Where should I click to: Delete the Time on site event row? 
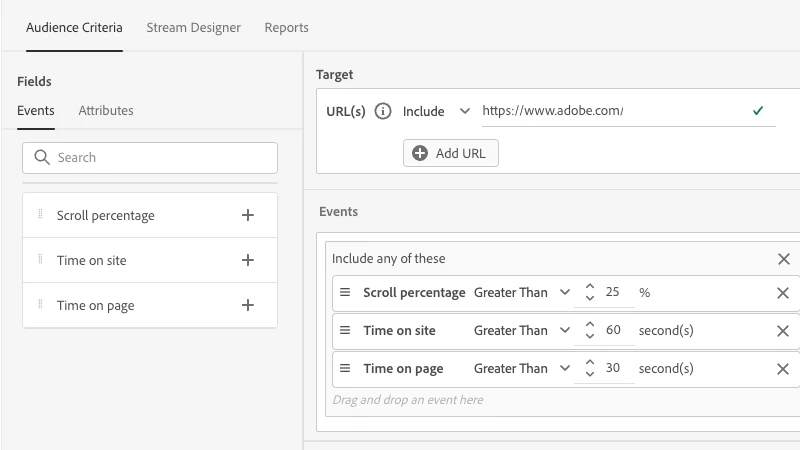(x=783, y=331)
